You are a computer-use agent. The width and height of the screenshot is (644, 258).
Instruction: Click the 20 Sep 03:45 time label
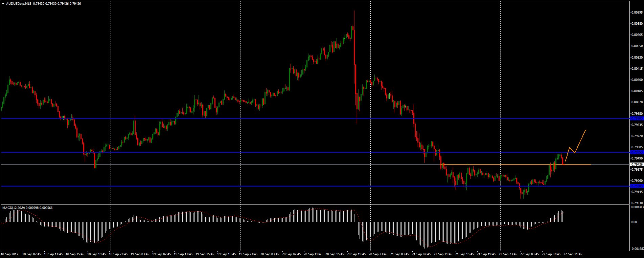tap(271, 254)
